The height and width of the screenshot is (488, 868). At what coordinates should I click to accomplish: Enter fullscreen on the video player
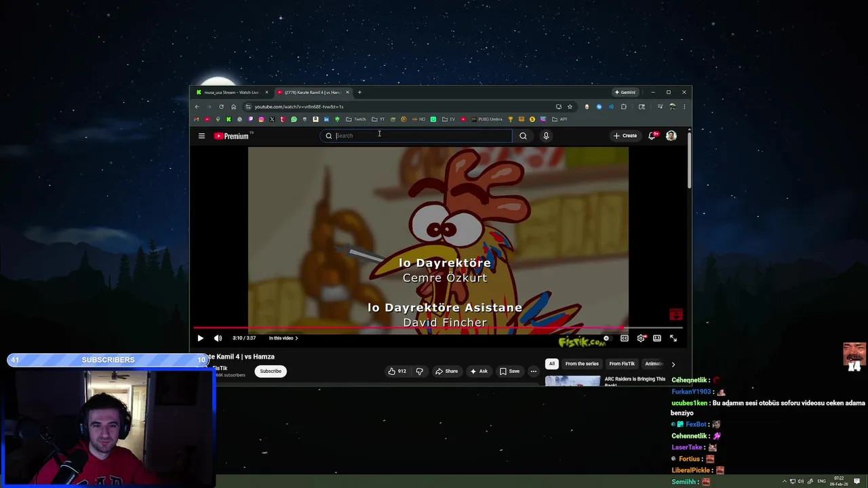(673, 338)
